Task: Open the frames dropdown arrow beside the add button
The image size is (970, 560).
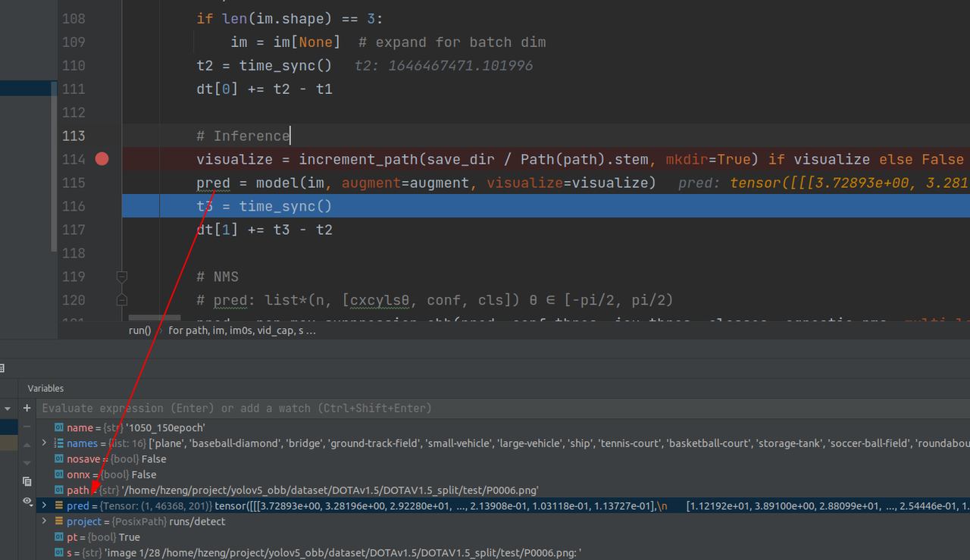Action: pyautogui.click(x=8, y=408)
